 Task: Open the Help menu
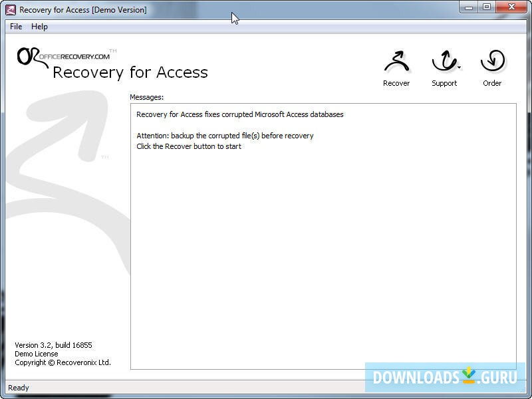(39, 27)
